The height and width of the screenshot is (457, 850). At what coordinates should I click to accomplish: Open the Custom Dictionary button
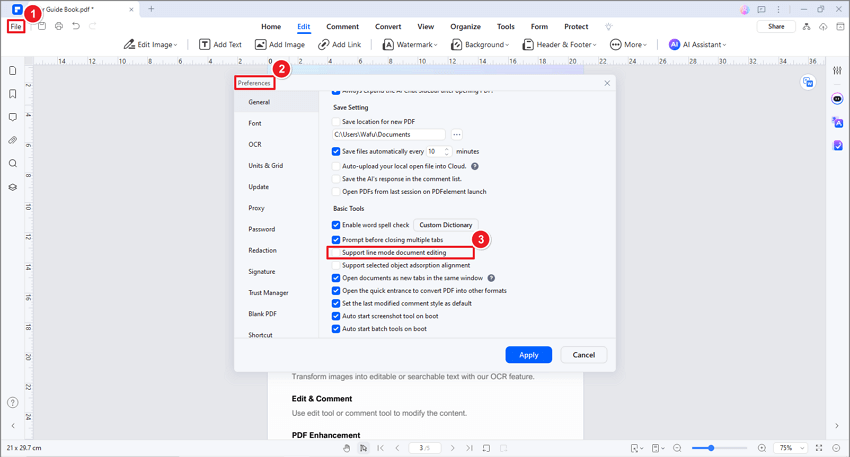pyautogui.click(x=446, y=225)
